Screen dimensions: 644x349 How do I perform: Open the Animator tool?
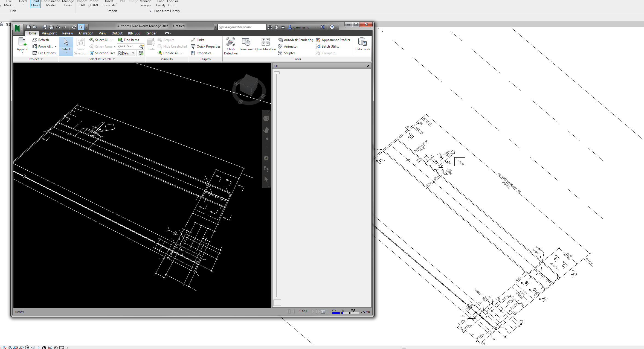288,46
